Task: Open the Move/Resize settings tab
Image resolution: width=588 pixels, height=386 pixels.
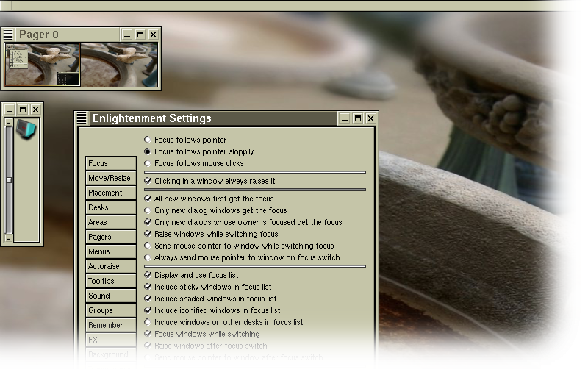Action: point(111,178)
